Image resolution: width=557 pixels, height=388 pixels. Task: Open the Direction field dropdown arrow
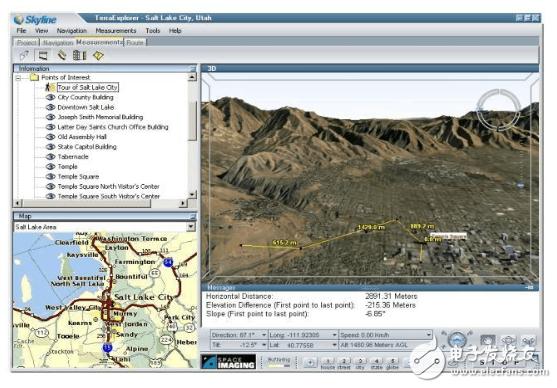tap(264, 335)
